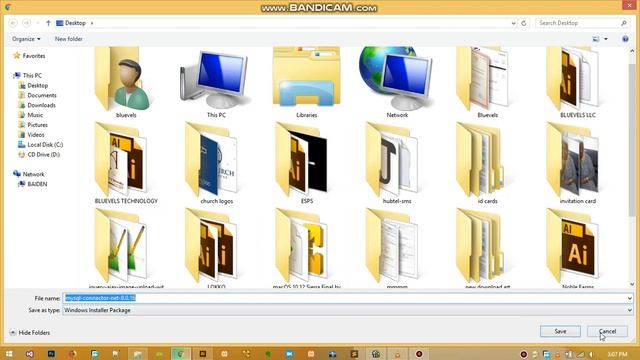Select BAIDEN under Network

pos(33,184)
